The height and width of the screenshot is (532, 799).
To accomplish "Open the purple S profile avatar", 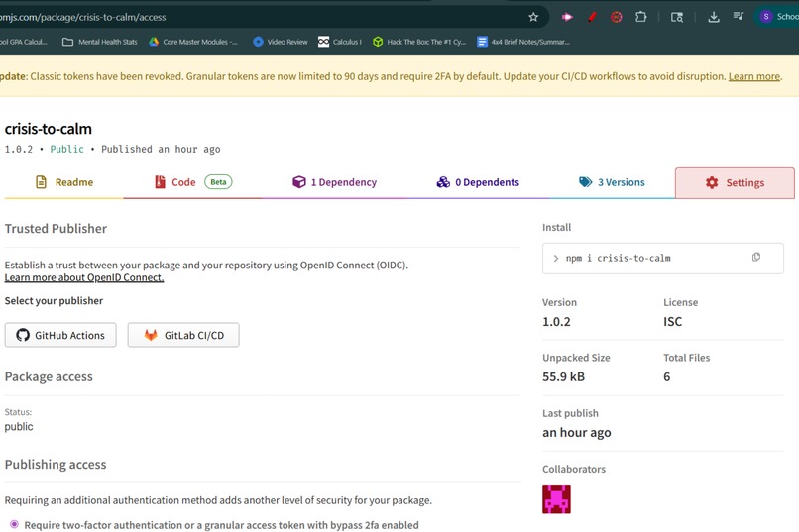I will click(x=766, y=17).
